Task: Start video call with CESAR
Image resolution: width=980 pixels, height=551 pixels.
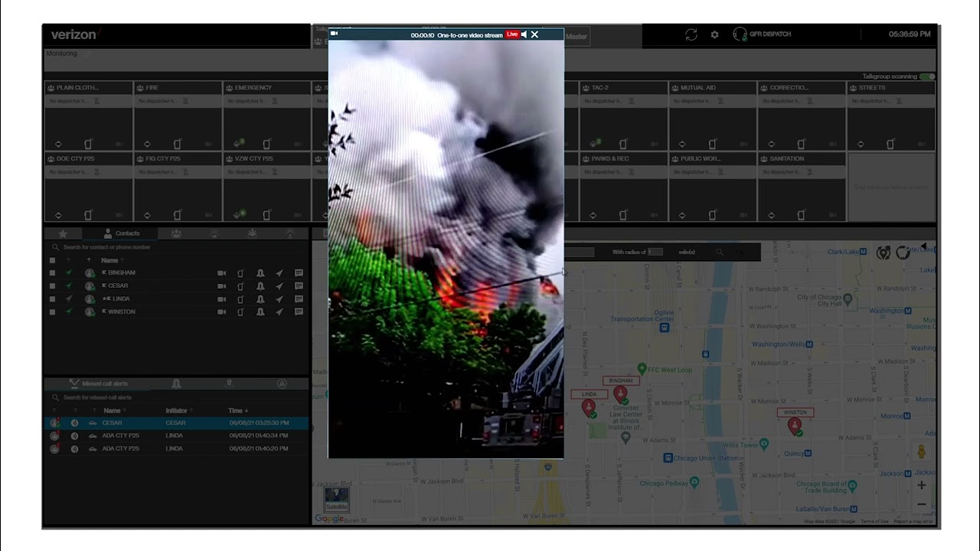Action: tap(221, 286)
